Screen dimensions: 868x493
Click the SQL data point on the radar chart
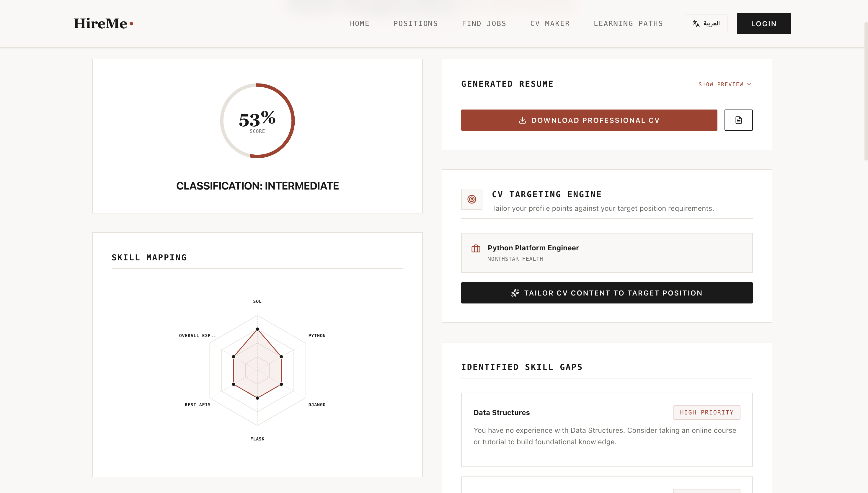click(x=257, y=329)
